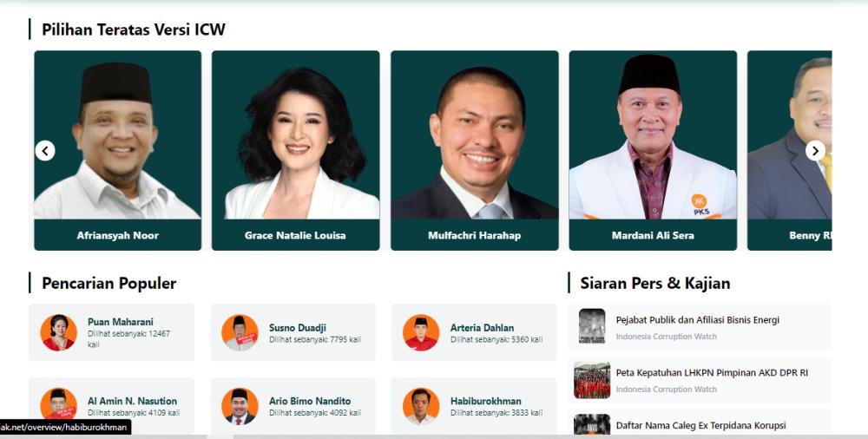Viewport: 868px width, 439px height.
Task: Open Daftar Nama Caleg Ex Terpidana Korupsi
Action: [x=700, y=426]
